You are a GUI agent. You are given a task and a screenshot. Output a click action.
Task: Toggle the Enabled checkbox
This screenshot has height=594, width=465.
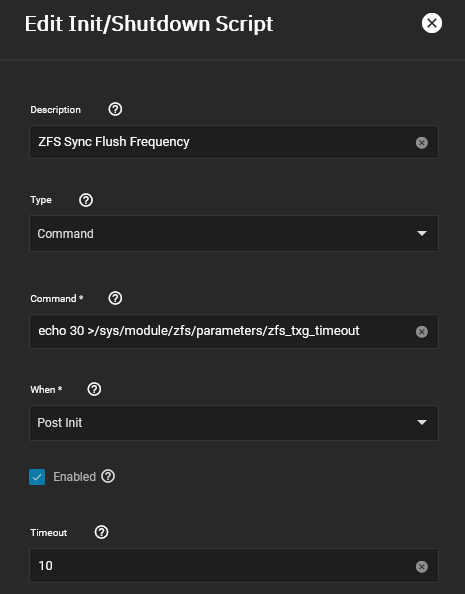pos(37,477)
